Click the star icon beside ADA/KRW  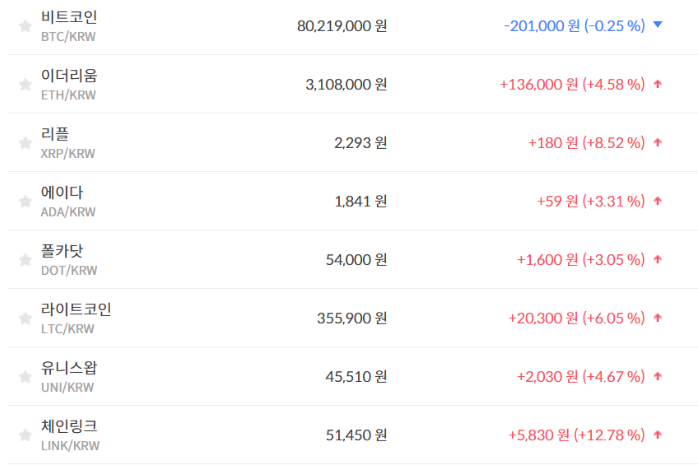pos(25,201)
